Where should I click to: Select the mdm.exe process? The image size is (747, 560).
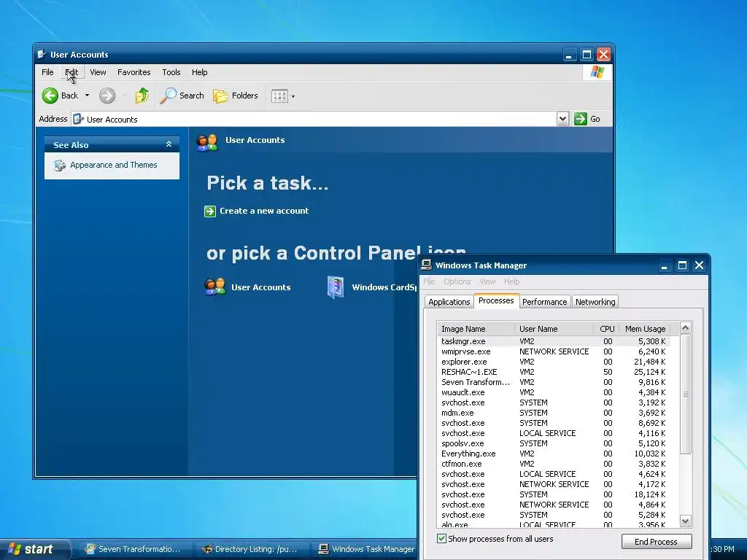pos(554,413)
